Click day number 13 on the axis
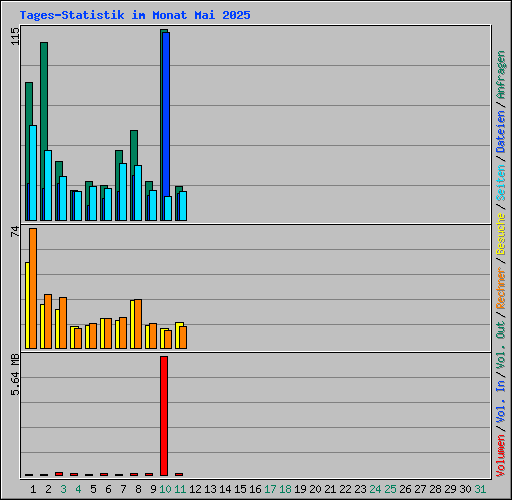This screenshot has width=512, height=500. (210, 489)
